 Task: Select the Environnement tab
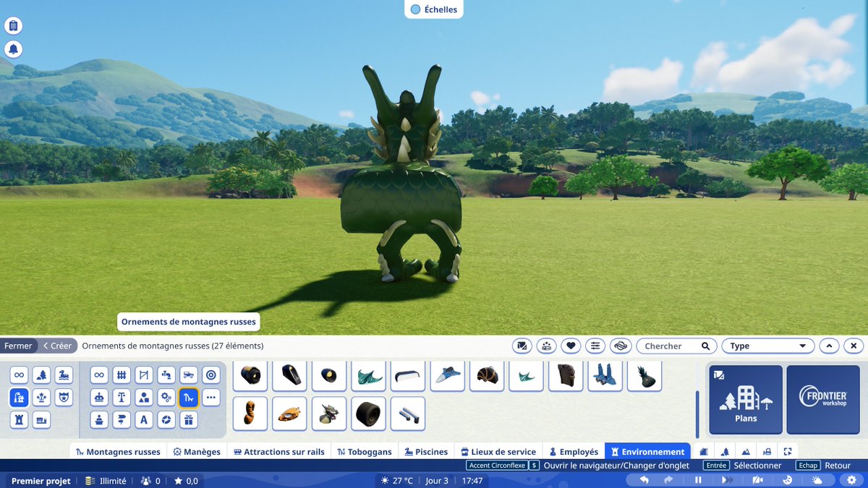click(x=647, y=452)
